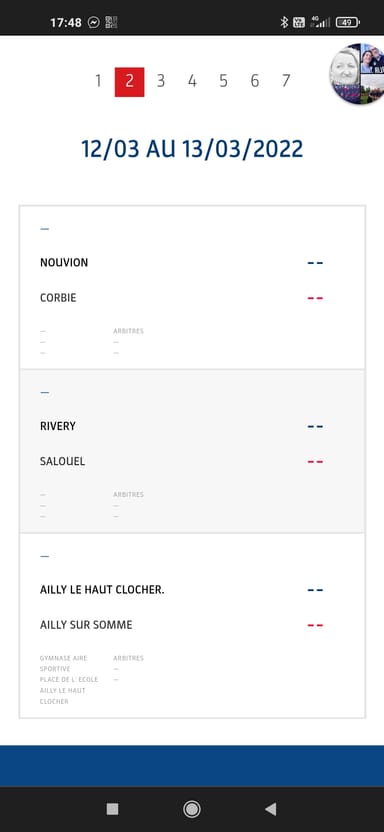384x832 pixels.
Task: Tap the Android back navigation triangle
Action: point(270,809)
